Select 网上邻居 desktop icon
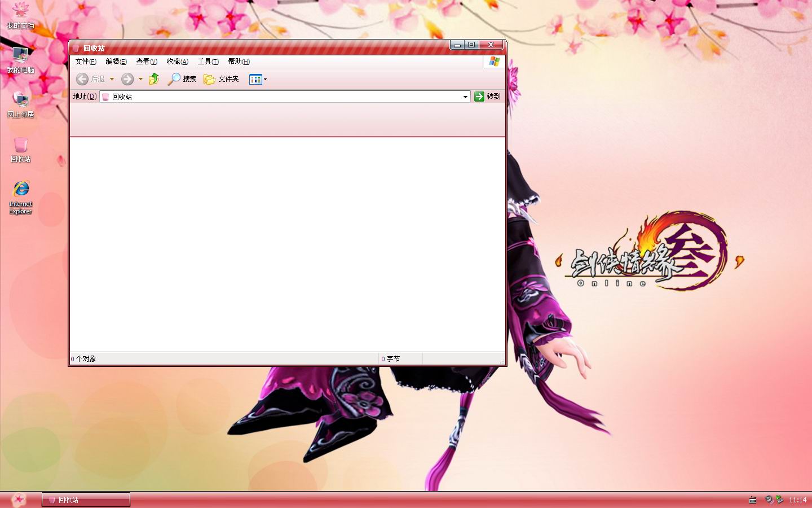 point(21,105)
